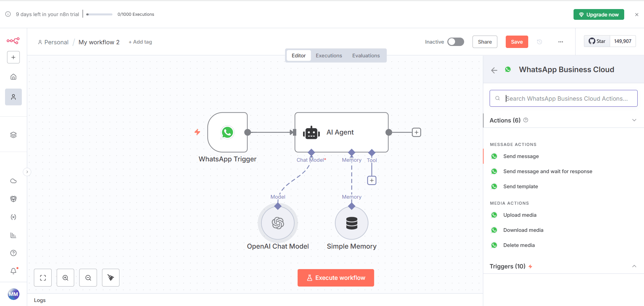Click the Upgrade now button

coord(599,14)
